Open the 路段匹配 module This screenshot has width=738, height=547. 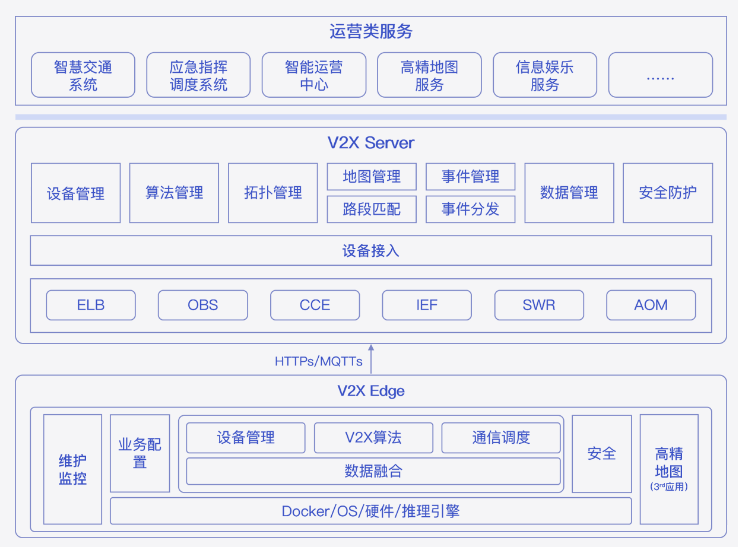[371, 209]
